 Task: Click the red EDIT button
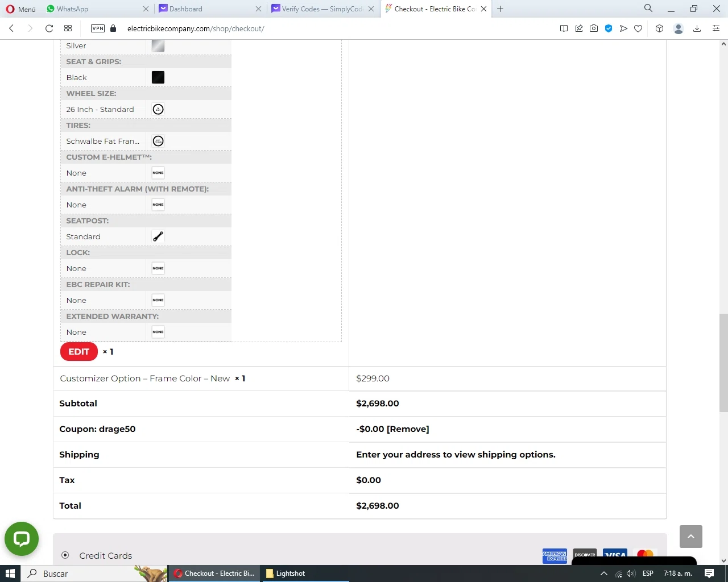pos(79,352)
